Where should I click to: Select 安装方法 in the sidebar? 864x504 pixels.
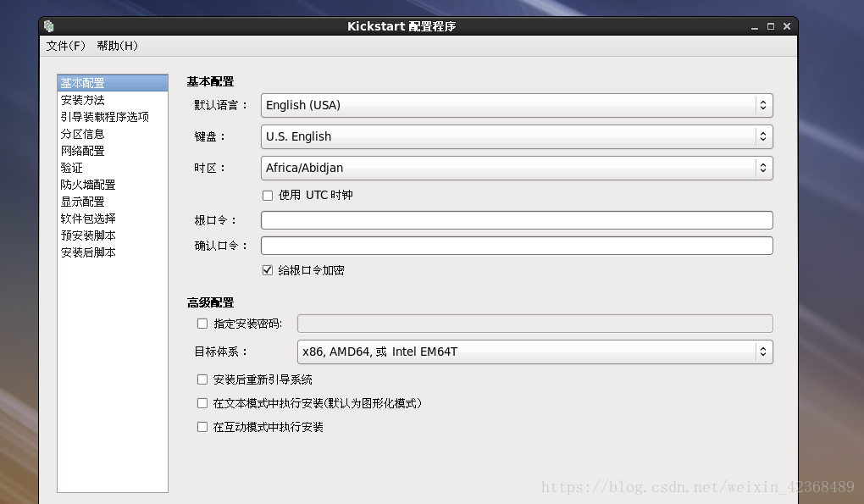tap(113, 100)
